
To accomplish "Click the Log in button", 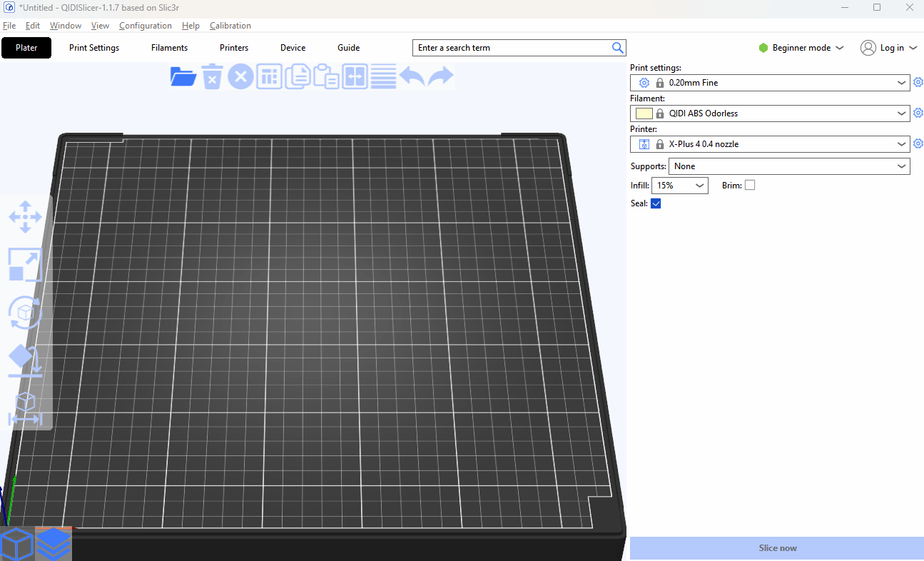I will (888, 48).
